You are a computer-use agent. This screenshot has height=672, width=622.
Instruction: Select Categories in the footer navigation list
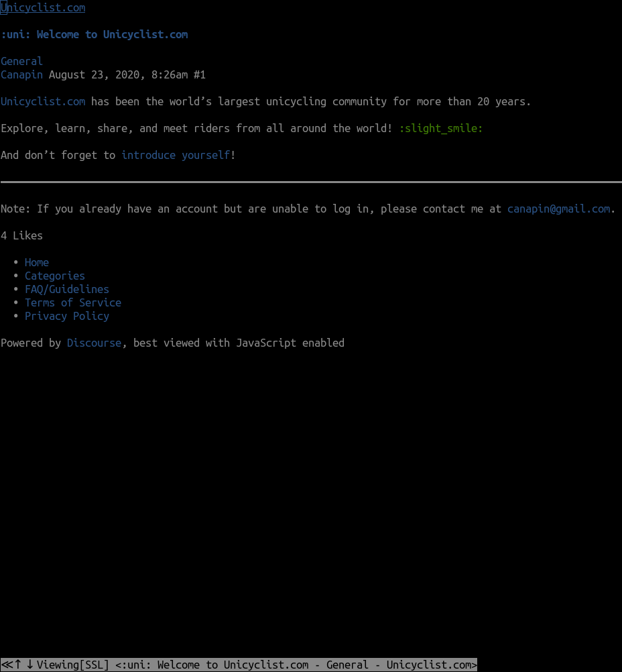[55, 276]
